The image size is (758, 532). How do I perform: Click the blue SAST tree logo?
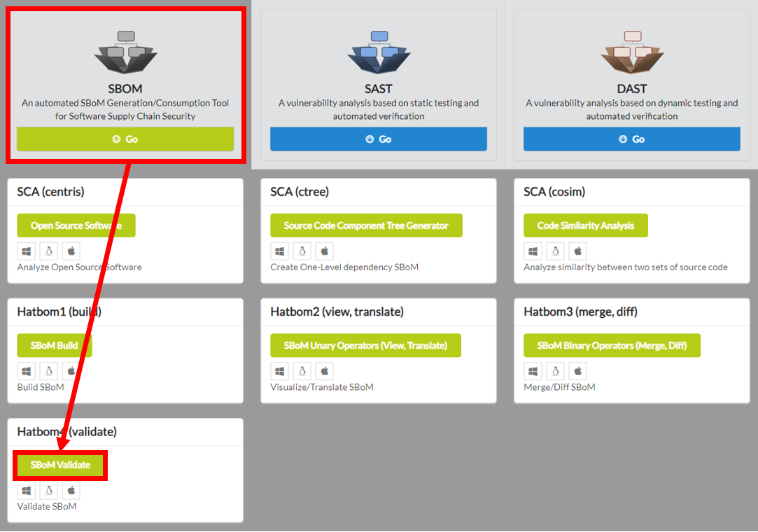[379, 52]
